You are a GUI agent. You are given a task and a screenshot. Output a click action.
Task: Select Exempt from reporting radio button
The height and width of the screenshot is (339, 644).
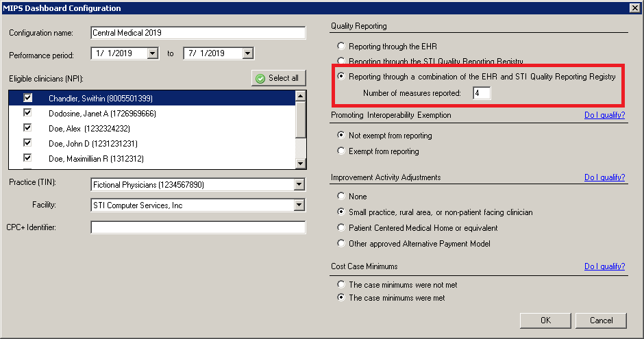(x=341, y=151)
